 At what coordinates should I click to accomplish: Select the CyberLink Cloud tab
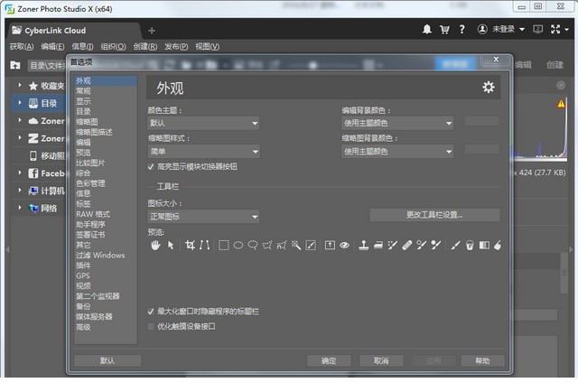(74, 31)
